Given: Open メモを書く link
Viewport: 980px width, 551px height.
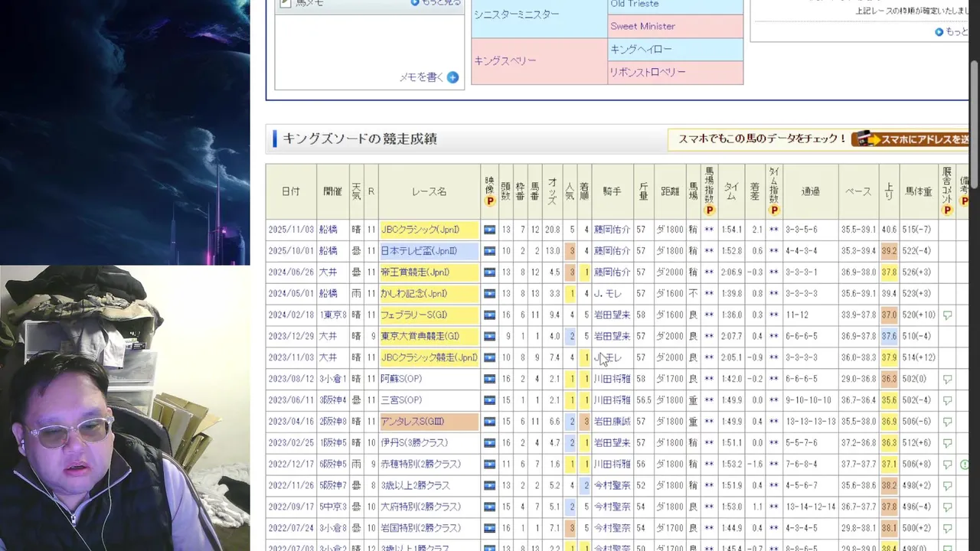Looking at the screenshot, I should [421, 77].
